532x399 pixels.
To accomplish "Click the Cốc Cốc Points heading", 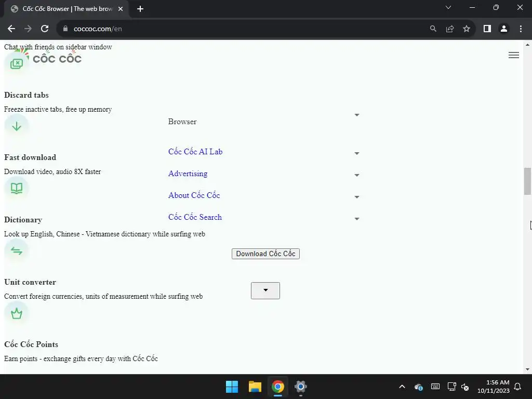I will [31, 344].
